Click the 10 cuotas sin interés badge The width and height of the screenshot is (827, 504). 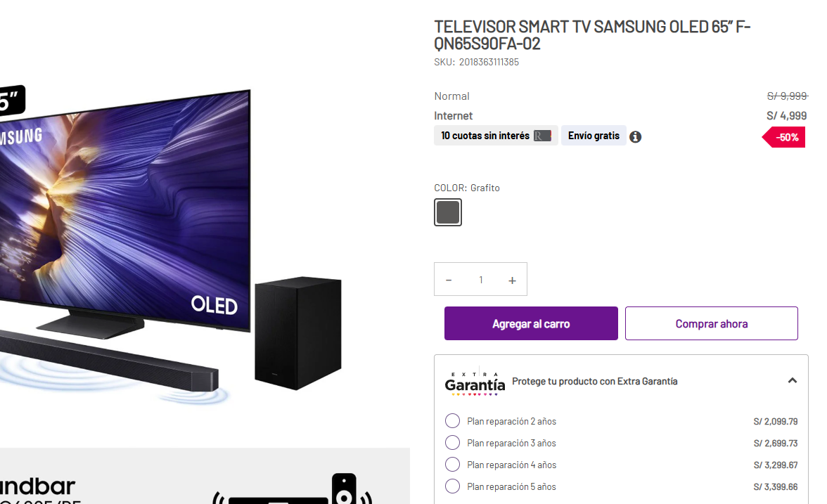pyautogui.click(x=496, y=136)
